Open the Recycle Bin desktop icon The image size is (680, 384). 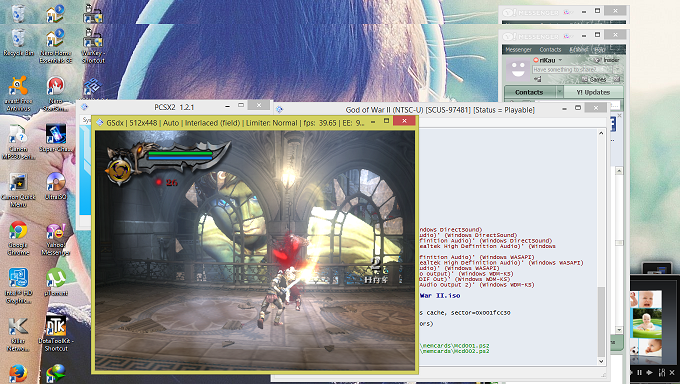pos(18,43)
